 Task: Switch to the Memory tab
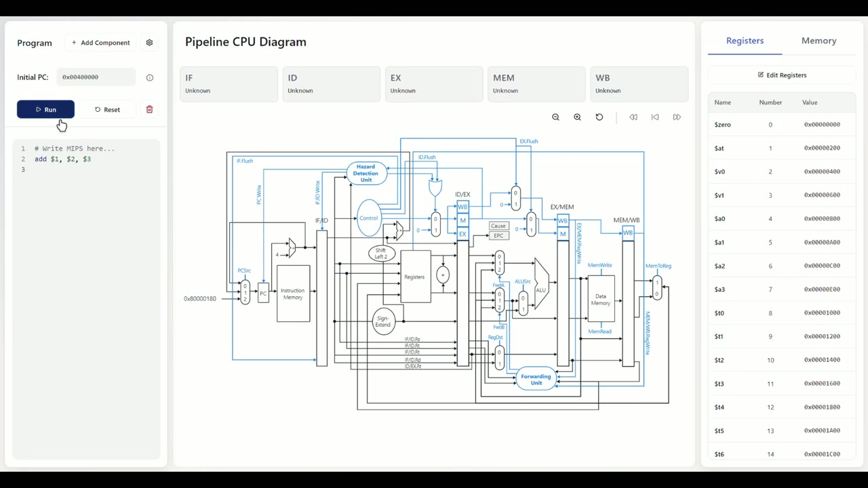(x=818, y=41)
